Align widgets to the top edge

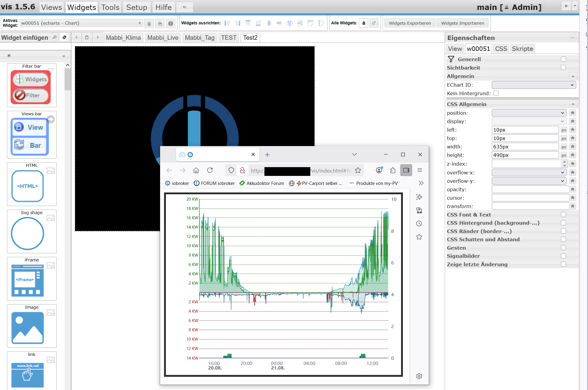click(x=248, y=23)
